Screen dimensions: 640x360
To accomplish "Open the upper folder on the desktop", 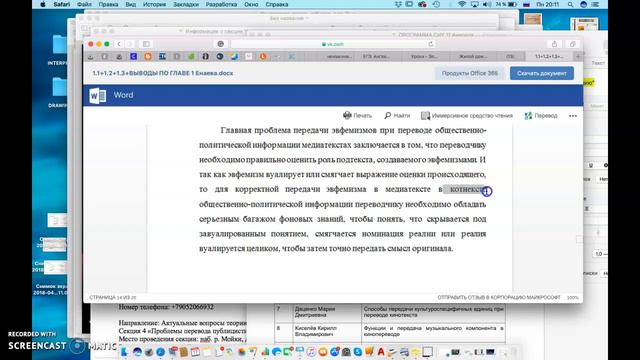I will [x=60, y=44].
